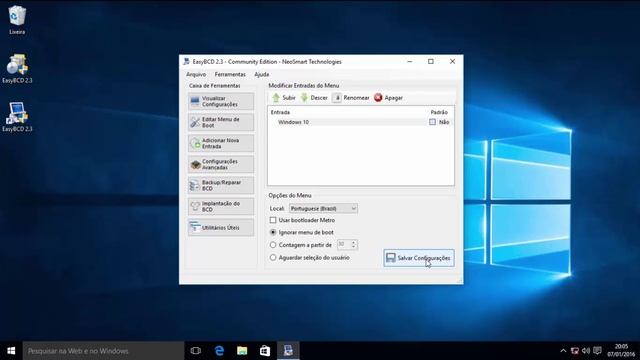Screen dimensions: 640x360
Task: Click the Entrada column header
Action: (x=280, y=112)
